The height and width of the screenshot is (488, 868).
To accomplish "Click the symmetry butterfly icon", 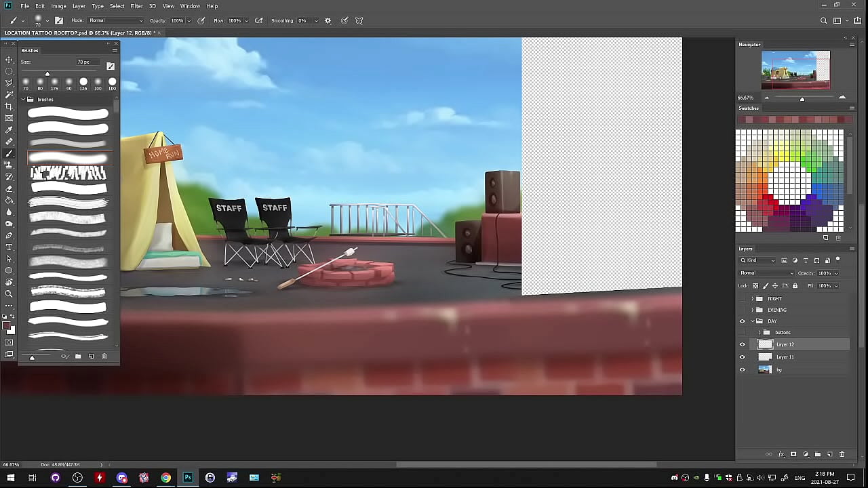I will point(359,20).
